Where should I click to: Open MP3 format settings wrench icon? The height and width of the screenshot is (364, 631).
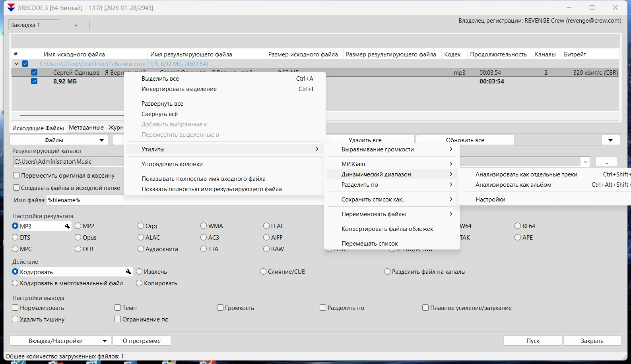point(67,226)
